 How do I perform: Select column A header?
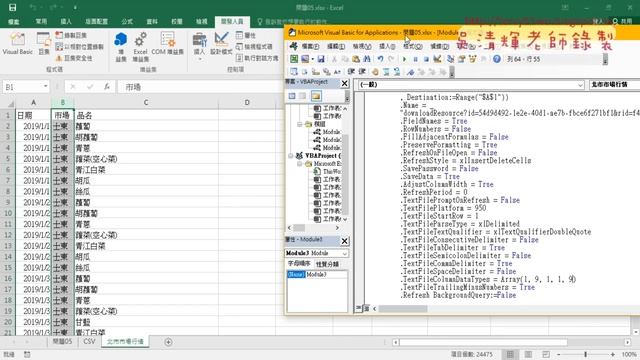pos(33,102)
